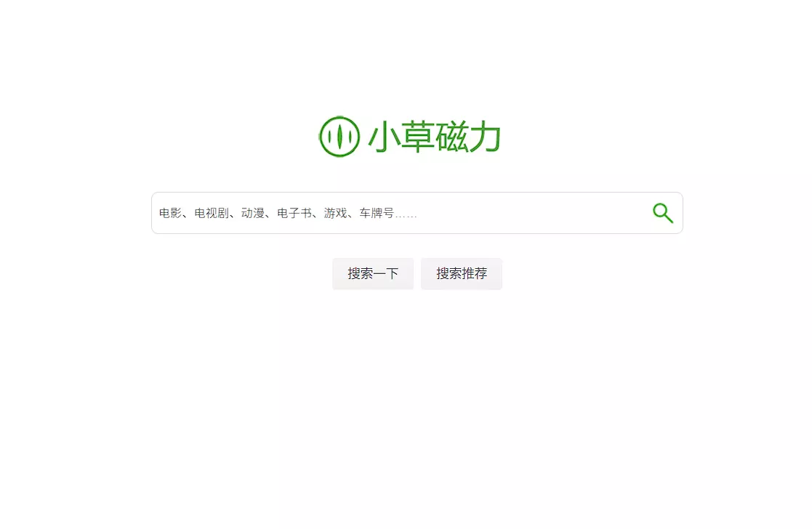Click the placeholder word 电视剧 in search box

pyautogui.click(x=212, y=213)
